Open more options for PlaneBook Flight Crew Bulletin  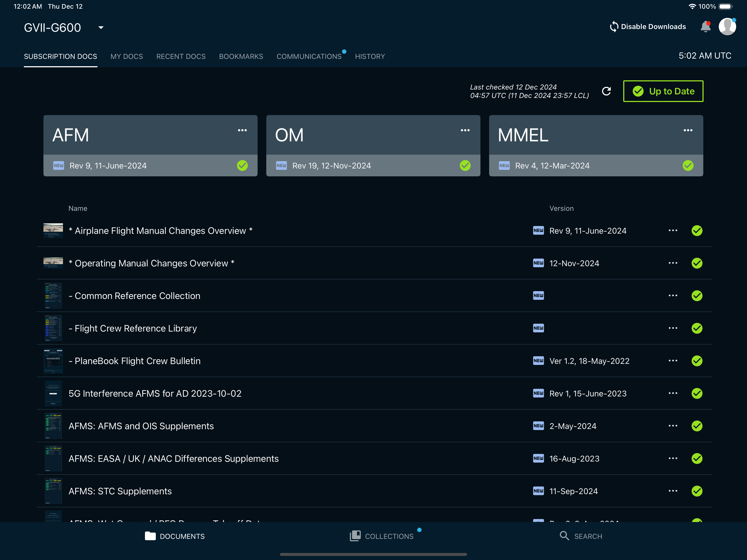tap(673, 361)
